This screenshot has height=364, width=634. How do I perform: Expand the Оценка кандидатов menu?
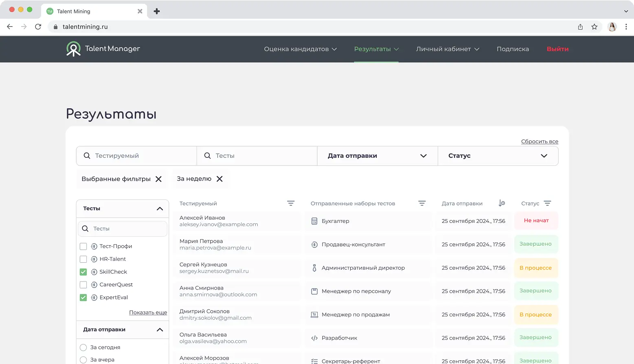click(x=301, y=49)
